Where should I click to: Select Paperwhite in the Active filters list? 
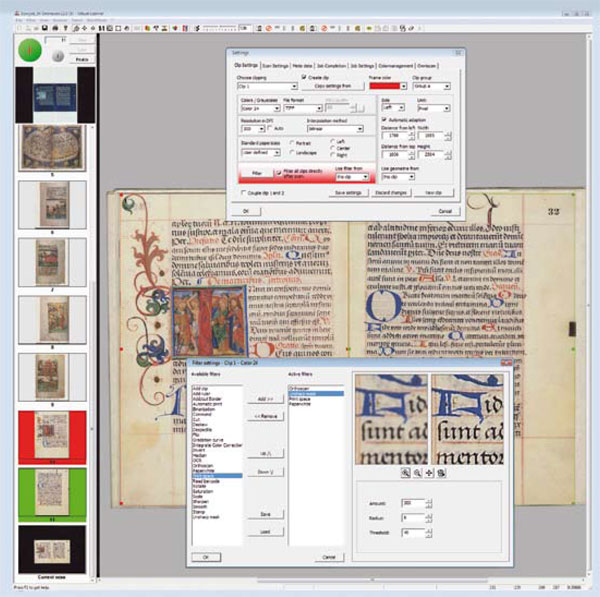300,404
